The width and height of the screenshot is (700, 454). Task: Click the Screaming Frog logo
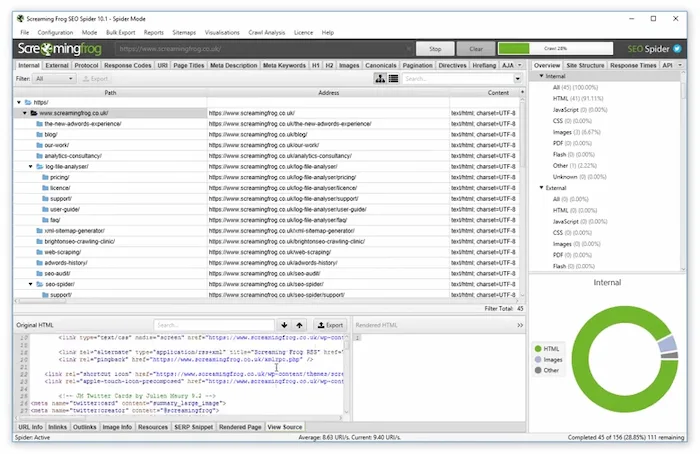tap(60, 48)
